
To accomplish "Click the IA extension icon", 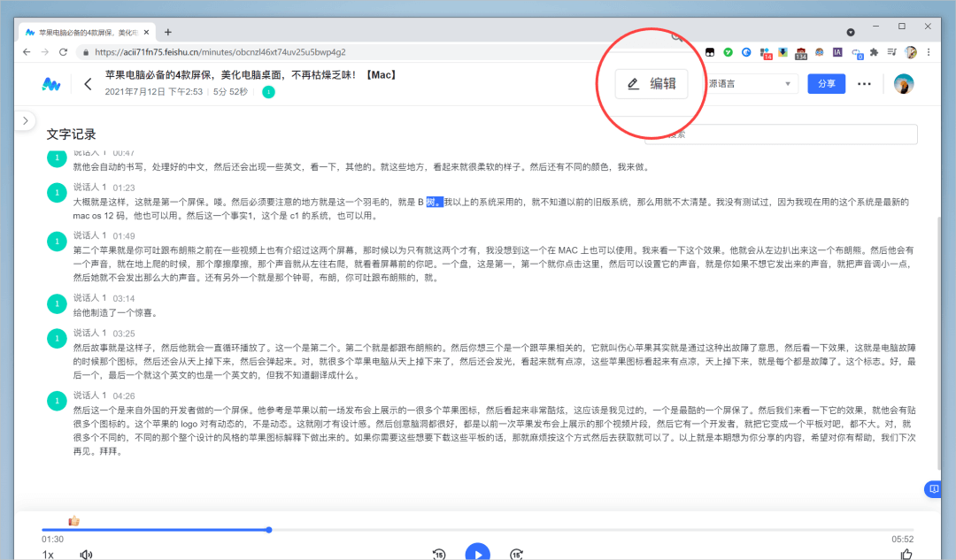I will [x=837, y=52].
